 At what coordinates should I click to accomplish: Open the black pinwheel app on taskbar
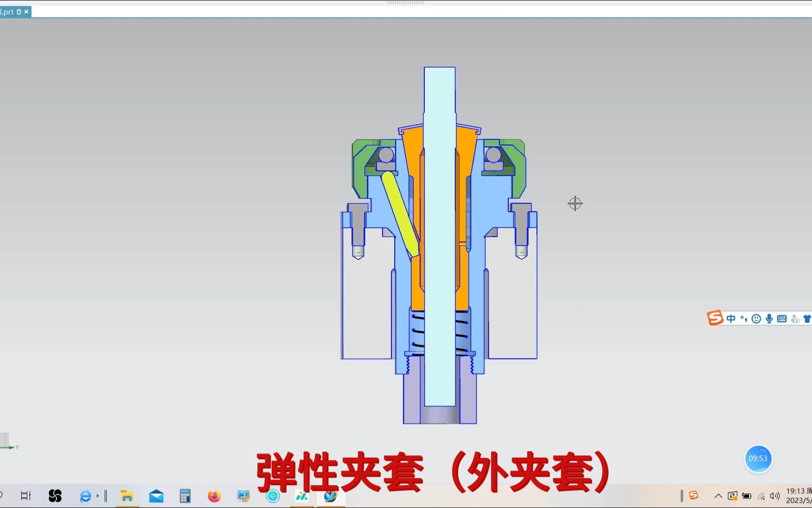[x=55, y=496]
